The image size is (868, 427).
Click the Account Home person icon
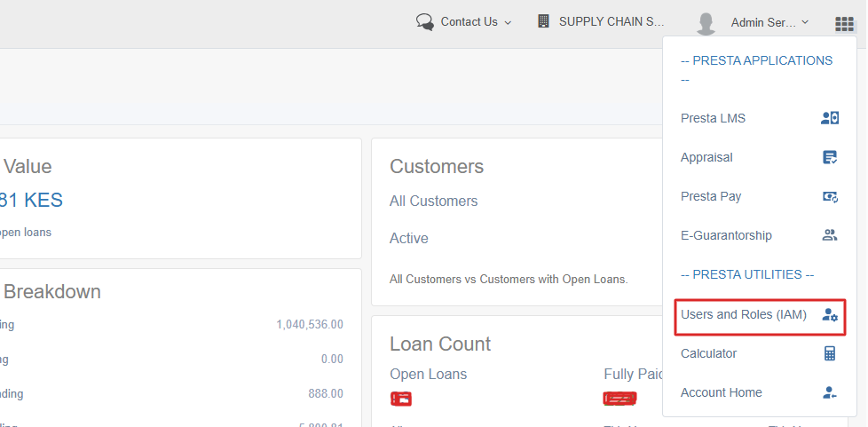point(830,392)
